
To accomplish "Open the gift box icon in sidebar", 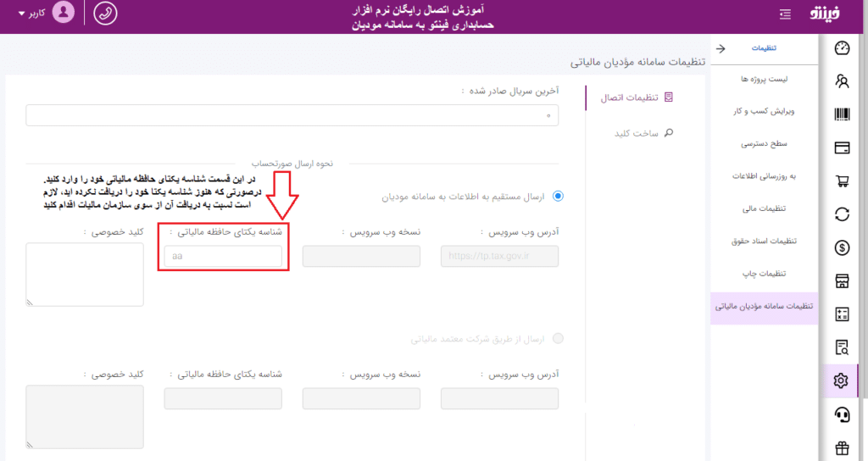I will click(842, 447).
